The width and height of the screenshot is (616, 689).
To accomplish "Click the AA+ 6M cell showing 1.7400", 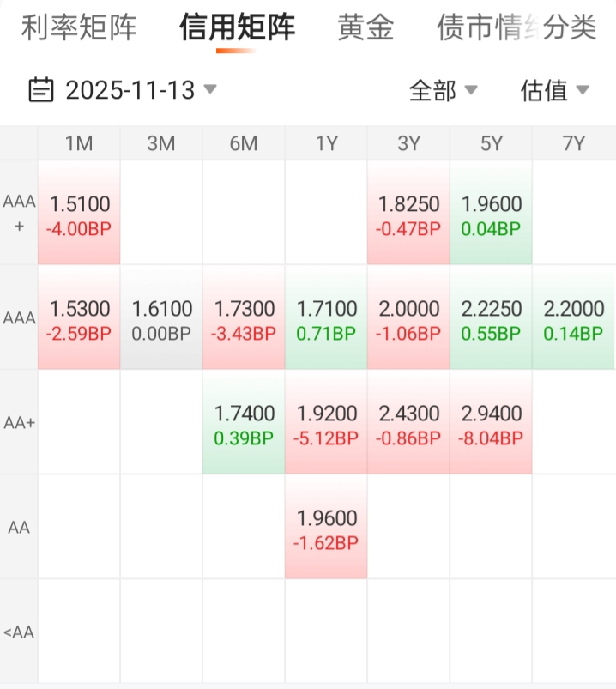I will tap(244, 423).
